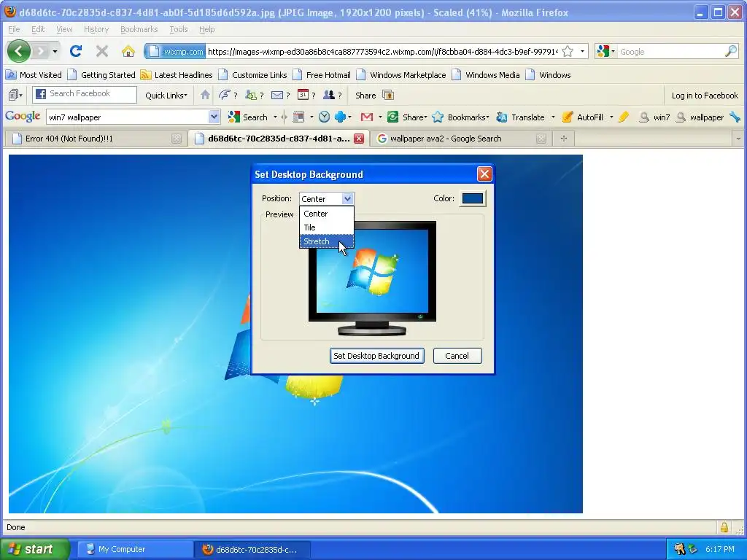The height and width of the screenshot is (560, 747).
Task: Click the security padlock in status bar
Action: click(x=724, y=527)
